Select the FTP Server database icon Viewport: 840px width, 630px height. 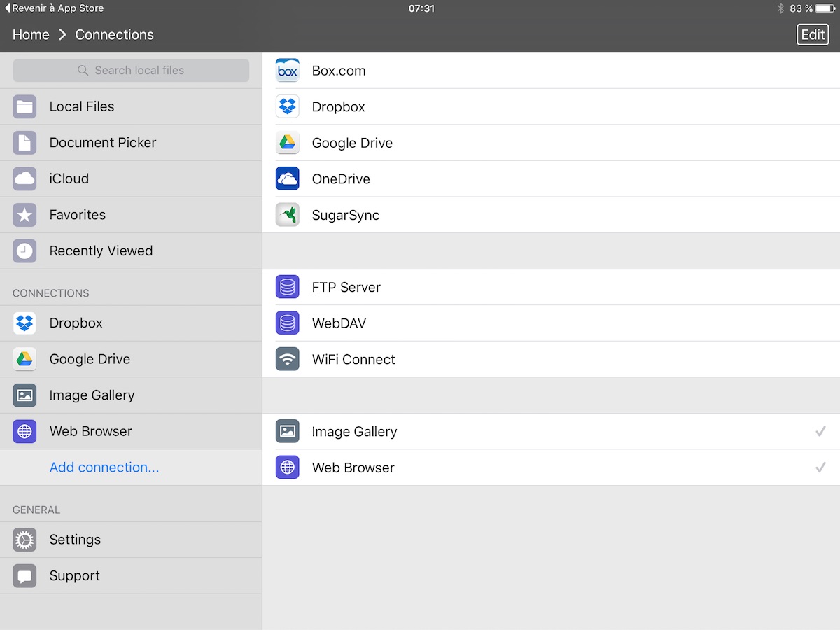[288, 287]
